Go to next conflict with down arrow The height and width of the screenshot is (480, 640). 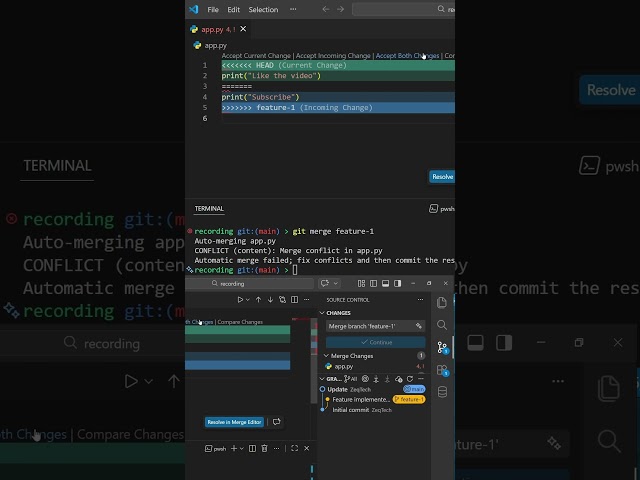coord(270,300)
